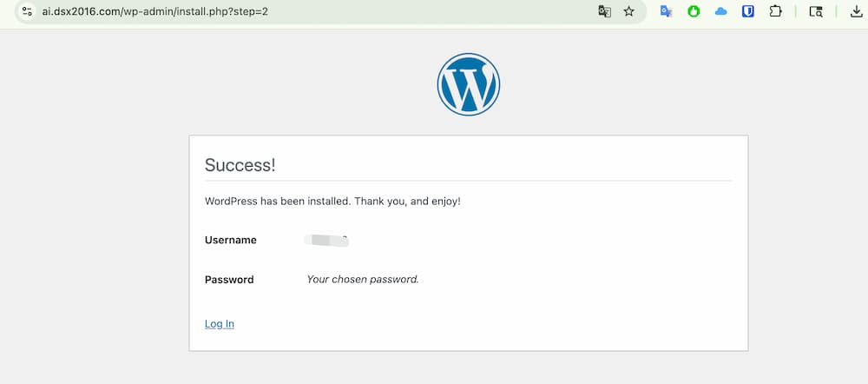Open the Extensions puzzle piece menu
868x384 pixels.
[775, 11]
